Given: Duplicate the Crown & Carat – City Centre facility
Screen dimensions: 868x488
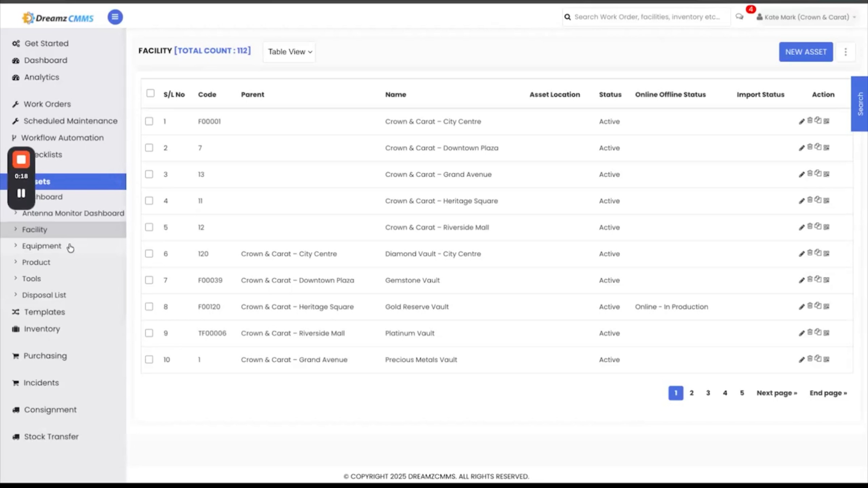Looking at the screenshot, I should 818,120.
